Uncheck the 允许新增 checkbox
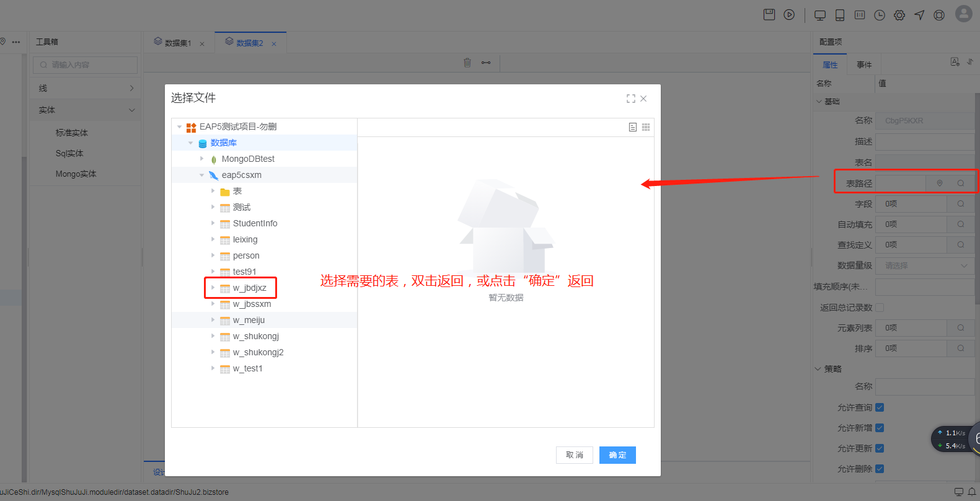 [x=880, y=428]
